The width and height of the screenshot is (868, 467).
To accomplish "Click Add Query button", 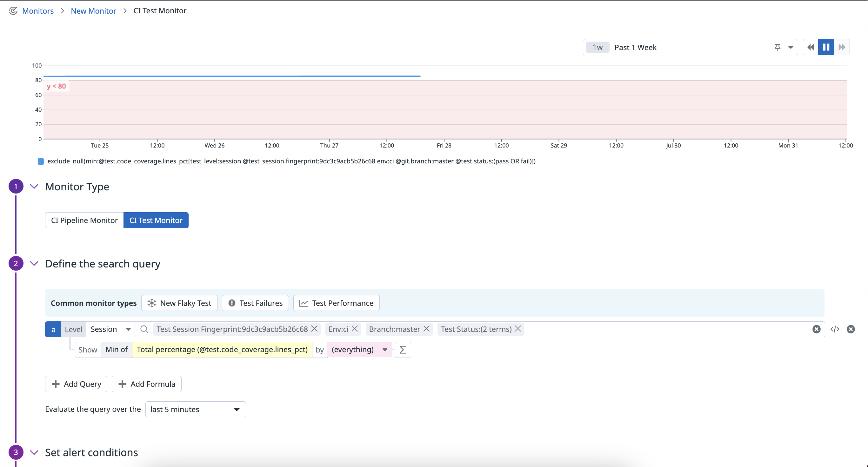I will (76, 384).
